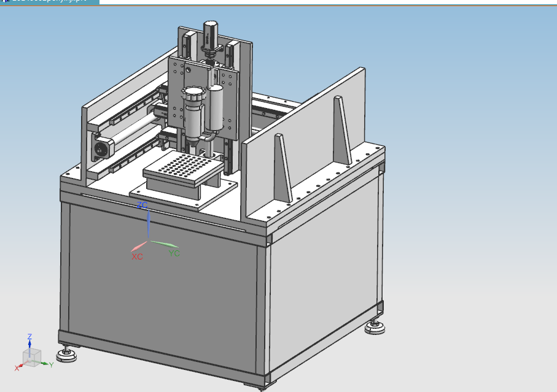Select the green YC axis arrow
The height and width of the screenshot is (392, 557).
(165, 244)
